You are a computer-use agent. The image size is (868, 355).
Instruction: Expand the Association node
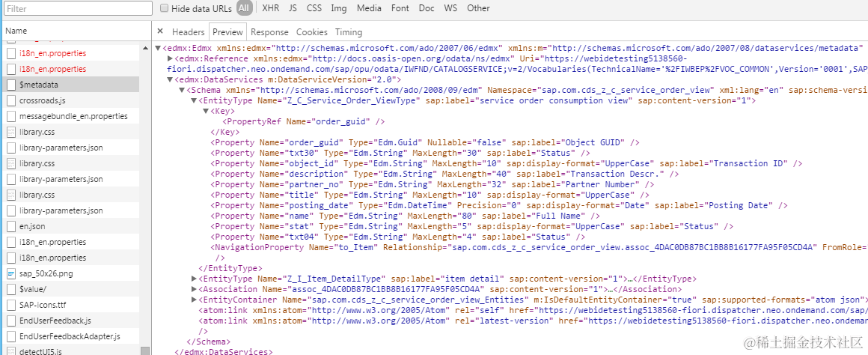click(194, 289)
